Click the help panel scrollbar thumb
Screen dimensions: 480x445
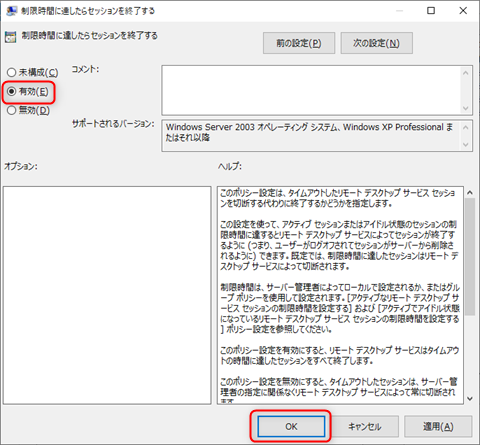click(470, 257)
